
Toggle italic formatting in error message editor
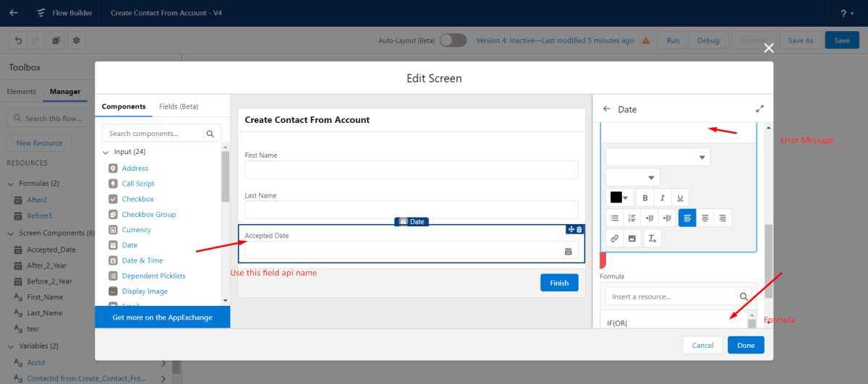coord(663,197)
